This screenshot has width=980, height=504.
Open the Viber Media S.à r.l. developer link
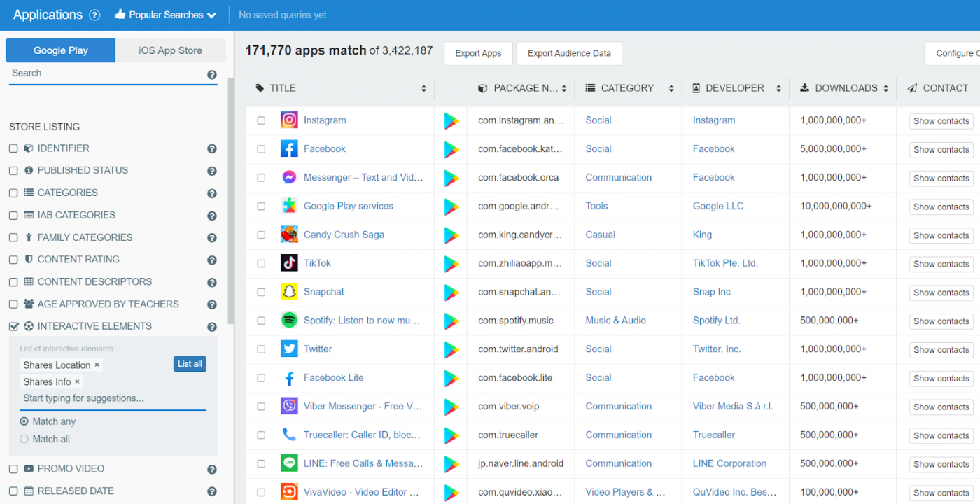[x=733, y=406]
